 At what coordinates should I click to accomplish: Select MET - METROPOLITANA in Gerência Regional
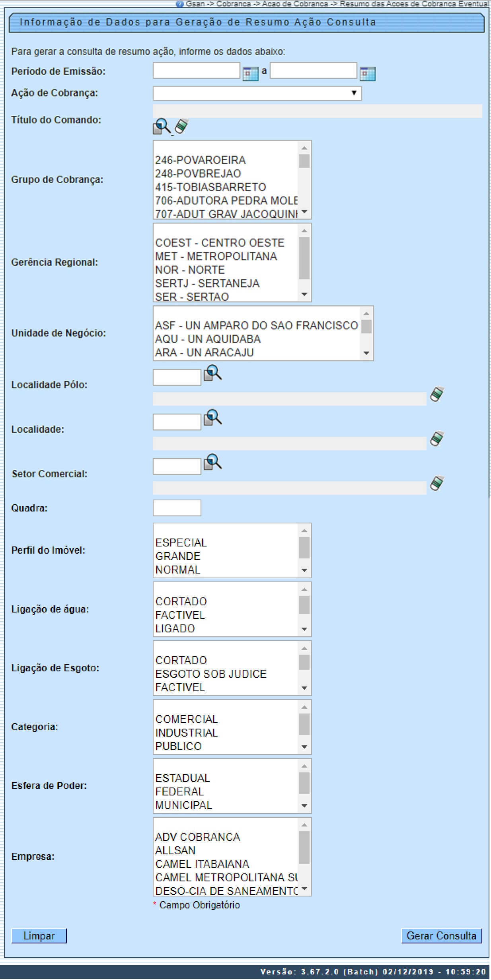(216, 256)
